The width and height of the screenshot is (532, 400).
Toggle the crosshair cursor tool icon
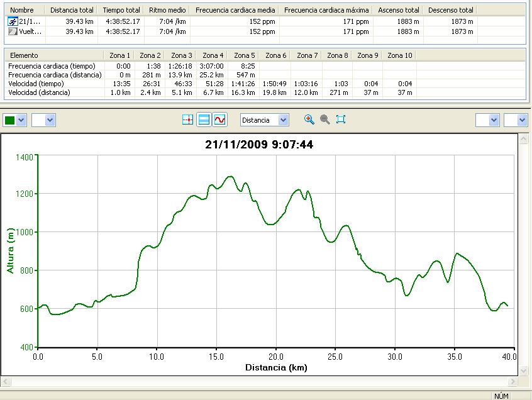tap(187, 119)
